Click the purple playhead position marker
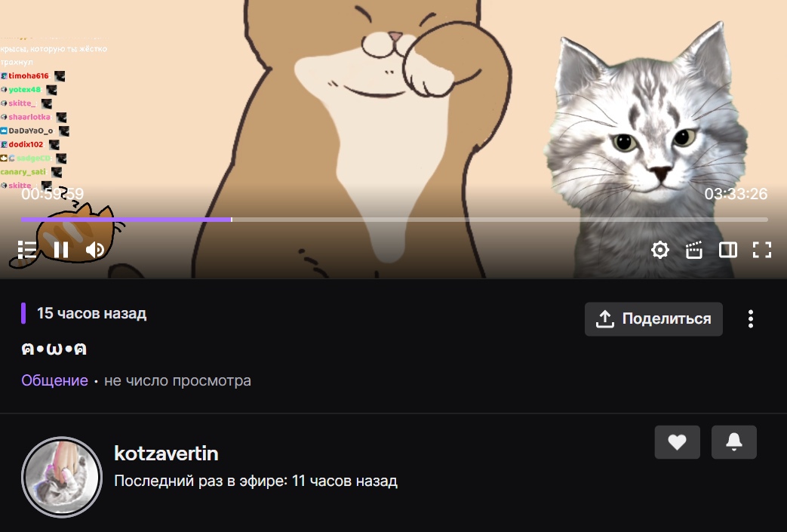Image resolution: width=787 pixels, height=532 pixels. click(232, 220)
